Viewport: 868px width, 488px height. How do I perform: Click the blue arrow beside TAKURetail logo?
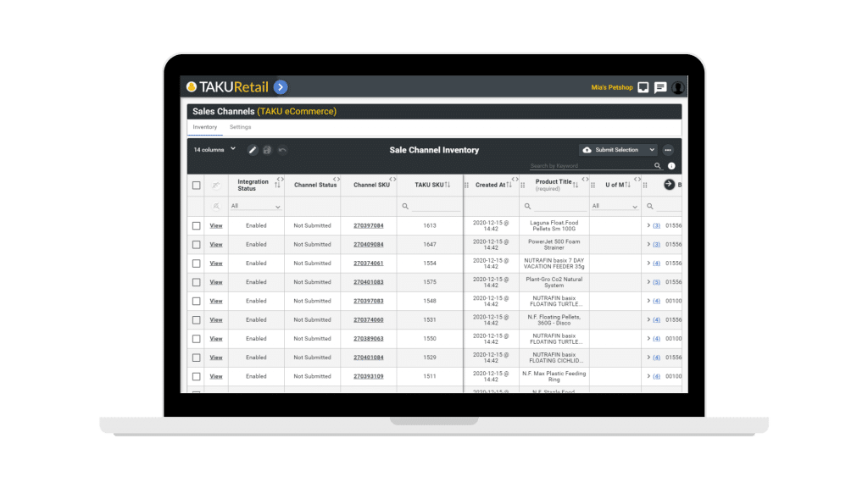[281, 87]
